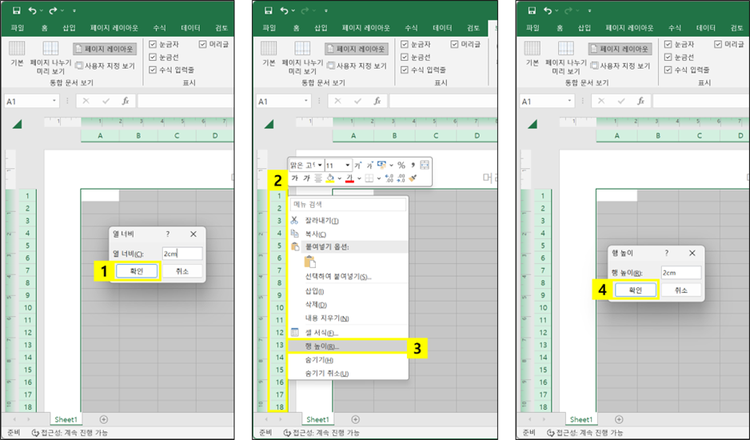Toggle 머리글 checkbox in the middle window
The image size is (750, 440).
tap(454, 44)
